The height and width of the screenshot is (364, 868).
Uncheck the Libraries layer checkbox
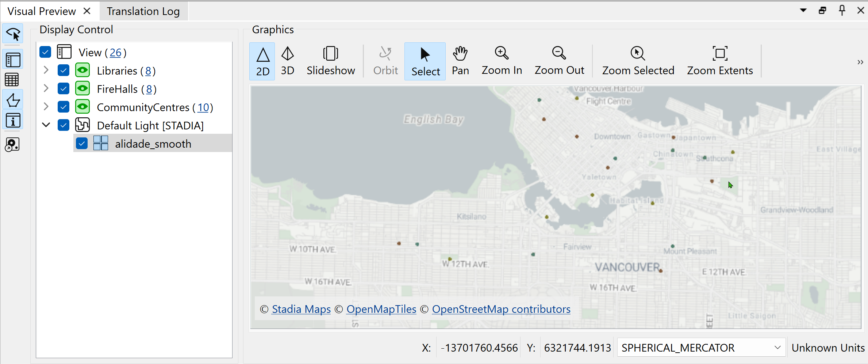tap(64, 70)
